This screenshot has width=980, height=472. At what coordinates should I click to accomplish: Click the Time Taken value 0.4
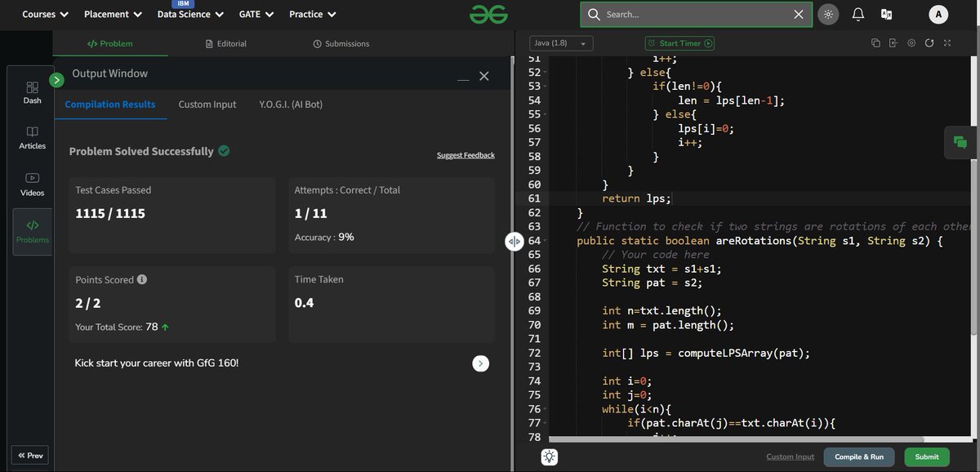coord(304,303)
